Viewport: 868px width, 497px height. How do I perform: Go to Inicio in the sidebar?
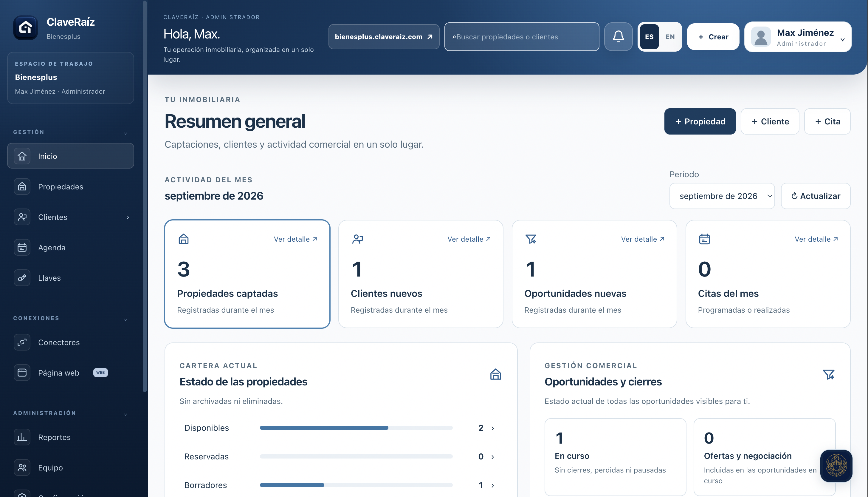point(71,156)
